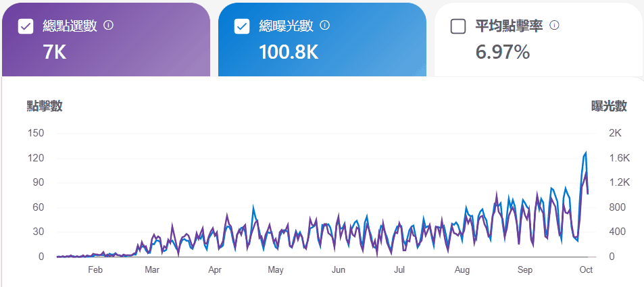Click the 30 label on left axis

click(39, 232)
